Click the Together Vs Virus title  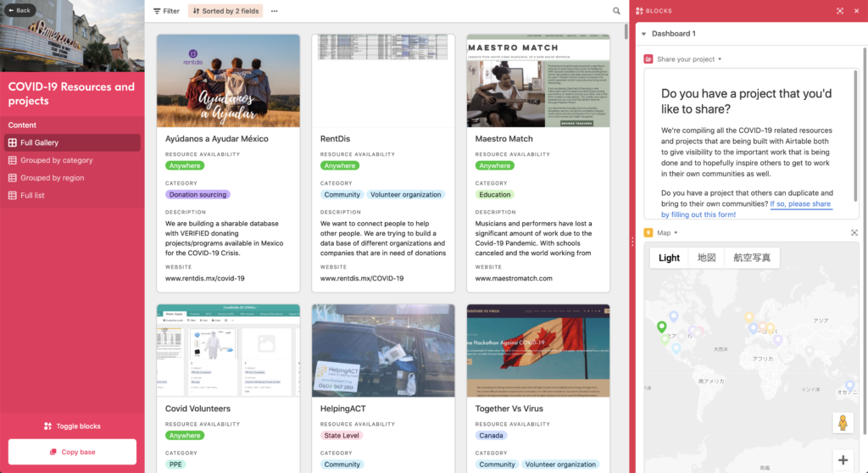click(x=509, y=409)
